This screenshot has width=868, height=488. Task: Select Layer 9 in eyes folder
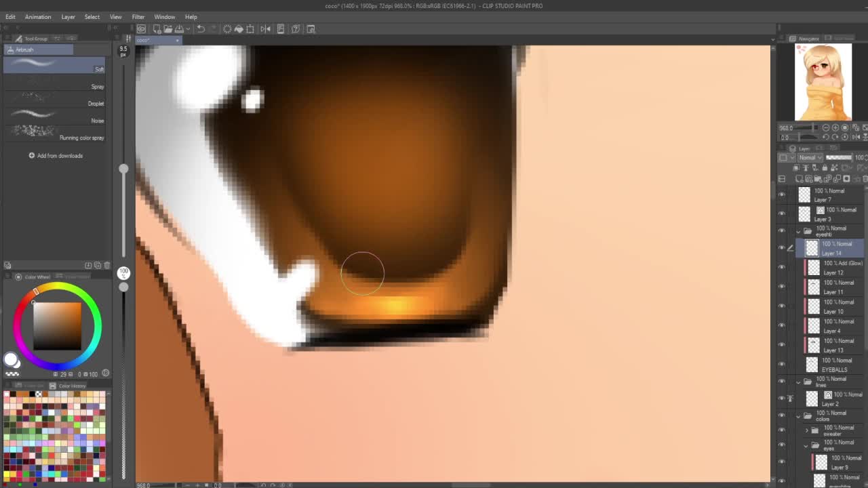point(837,463)
